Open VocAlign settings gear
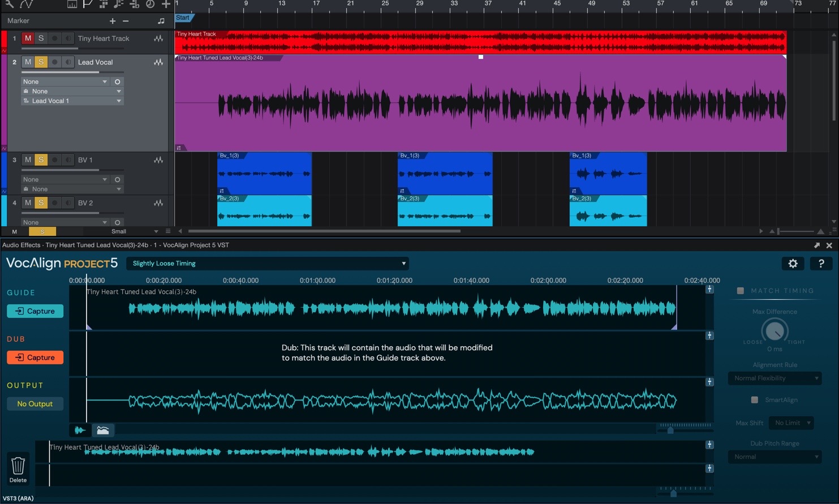This screenshot has height=504, width=839. pyautogui.click(x=793, y=263)
